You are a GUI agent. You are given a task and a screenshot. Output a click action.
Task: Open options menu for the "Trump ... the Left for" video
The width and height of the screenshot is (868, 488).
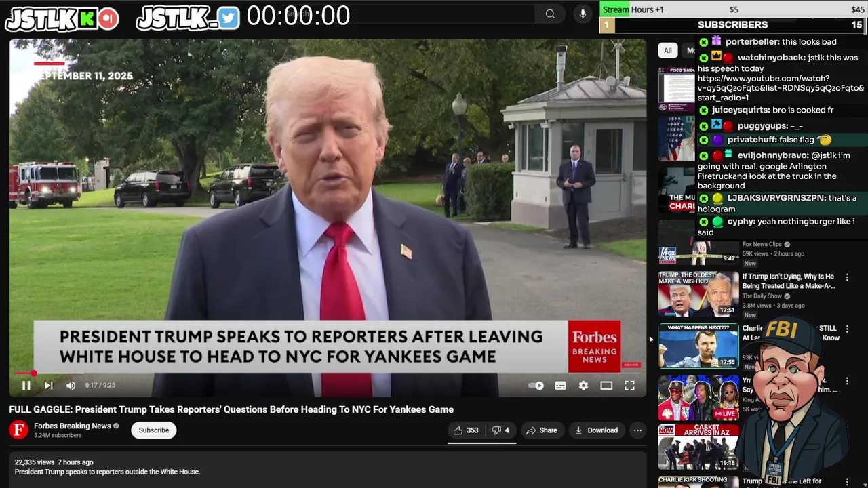click(x=847, y=482)
